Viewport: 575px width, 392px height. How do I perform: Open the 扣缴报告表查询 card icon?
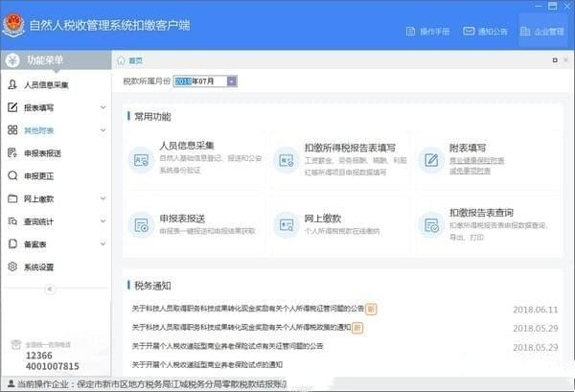431,225
